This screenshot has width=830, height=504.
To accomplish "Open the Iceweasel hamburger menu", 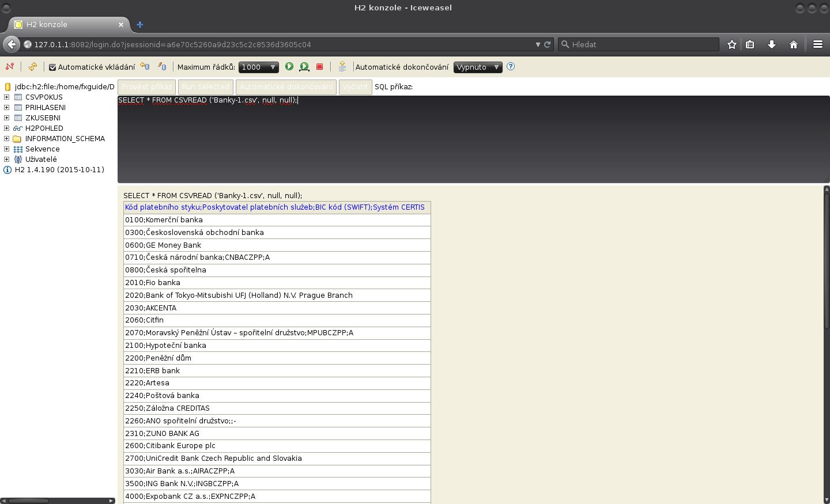I will [818, 44].
